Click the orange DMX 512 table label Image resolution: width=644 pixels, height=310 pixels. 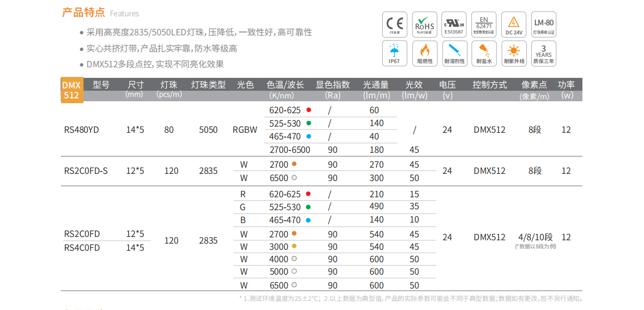[72, 90]
